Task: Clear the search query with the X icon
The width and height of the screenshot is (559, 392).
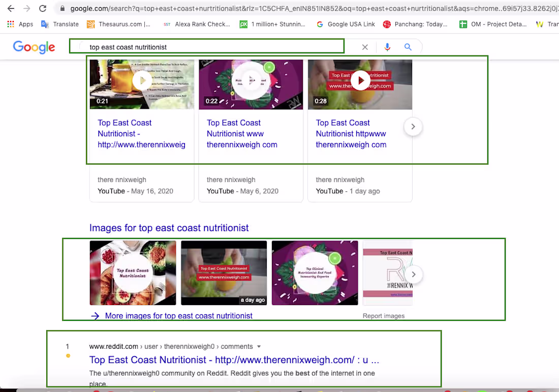Action: 365,47
